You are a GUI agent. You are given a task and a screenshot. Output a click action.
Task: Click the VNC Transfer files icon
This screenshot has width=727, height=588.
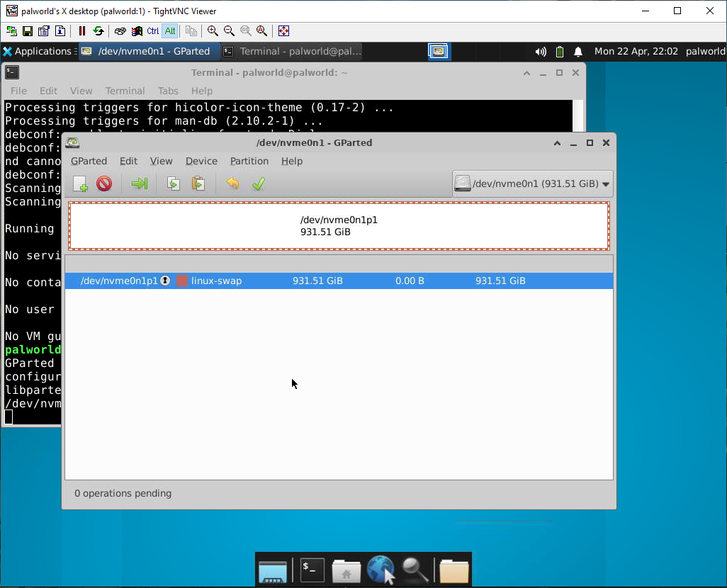click(191, 31)
